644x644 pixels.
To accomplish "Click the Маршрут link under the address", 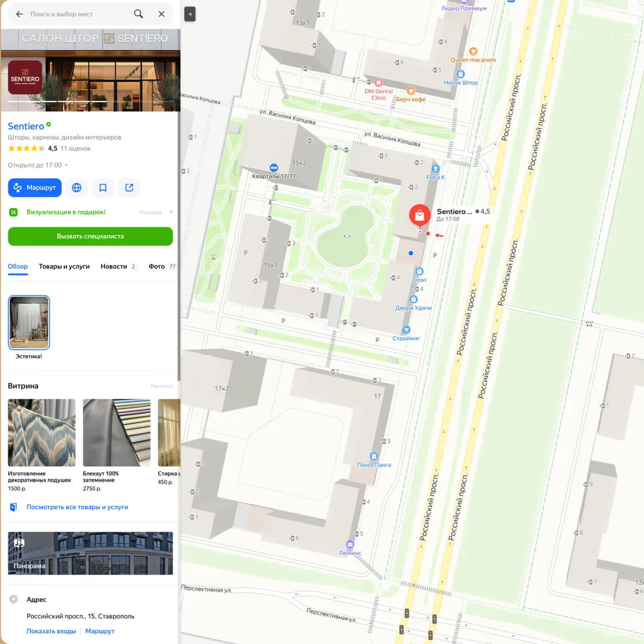I will [x=100, y=631].
